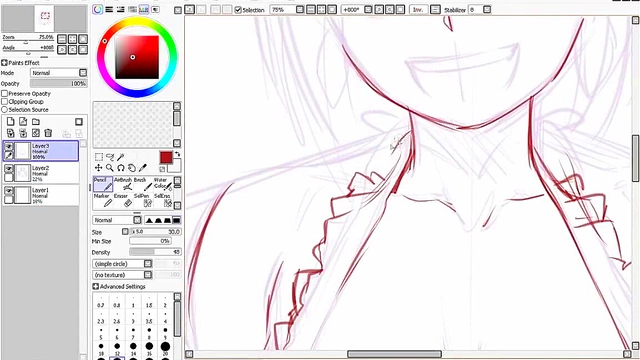This screenshot has height=360, width=640.
Task: Adjust the layer Opacity slider
Action: (x=59, y=84)
